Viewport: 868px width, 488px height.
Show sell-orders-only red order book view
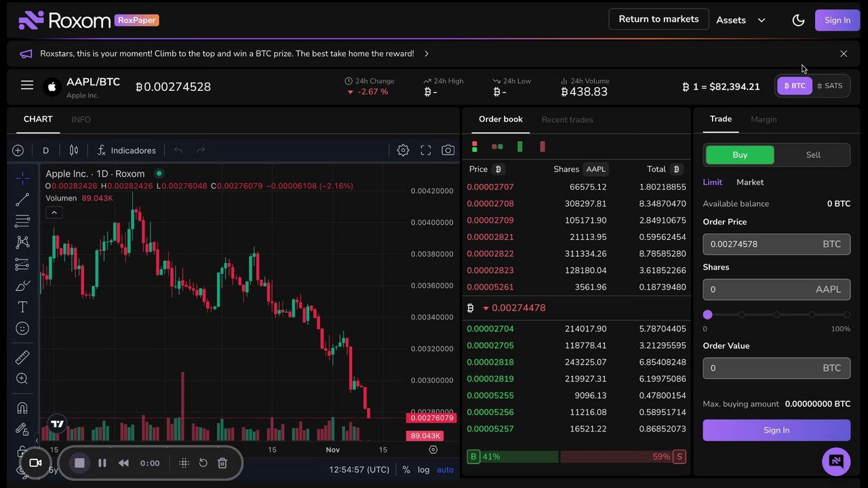[x=542, y=146]
